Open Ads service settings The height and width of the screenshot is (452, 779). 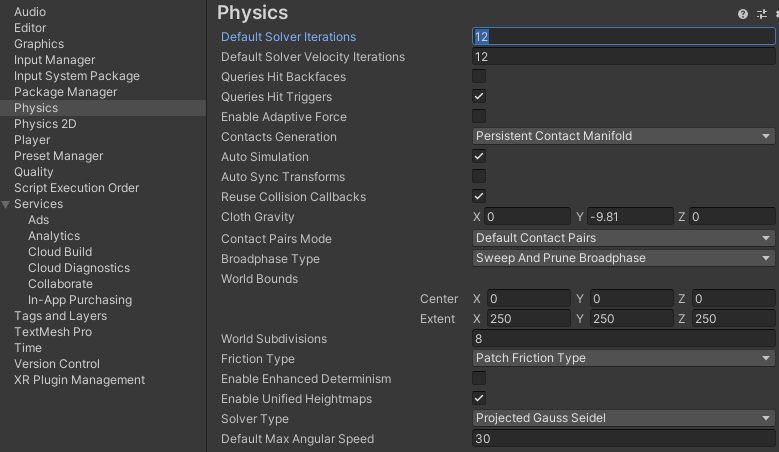[x=38, y=220]
